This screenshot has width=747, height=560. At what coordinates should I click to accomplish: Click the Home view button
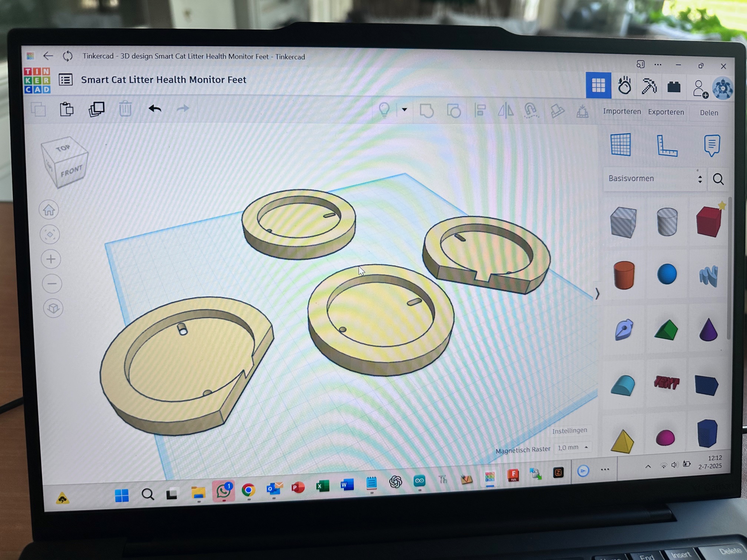(x=49, y=210)
